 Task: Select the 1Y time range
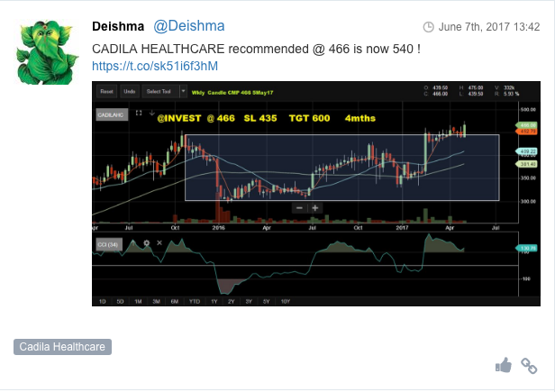click(x=214, y=301)
